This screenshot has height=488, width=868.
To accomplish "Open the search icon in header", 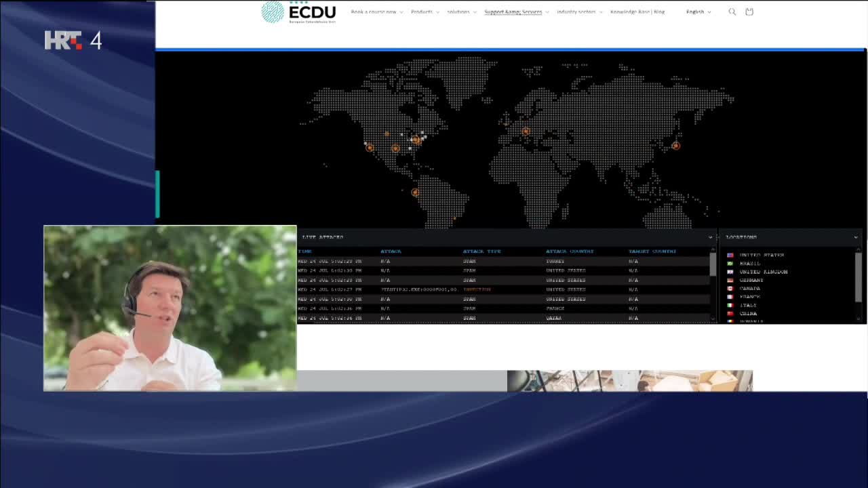I will point(732,12).
